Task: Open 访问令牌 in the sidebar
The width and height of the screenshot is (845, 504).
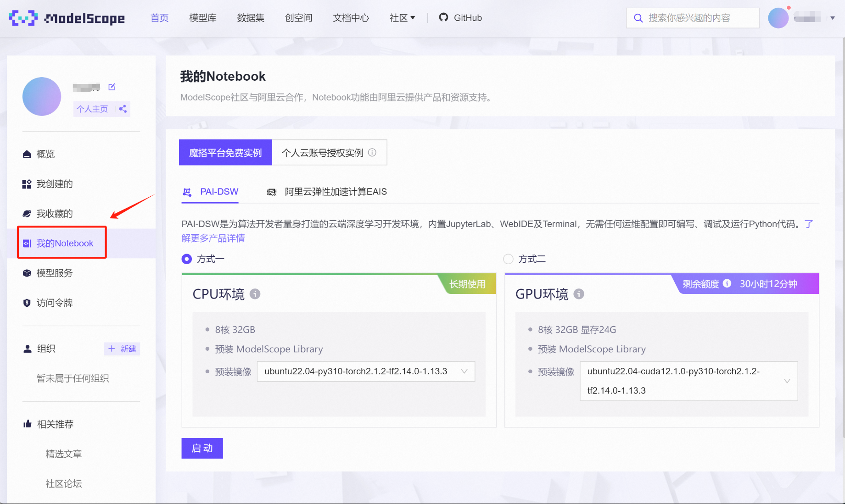Action: pos(55,303)
